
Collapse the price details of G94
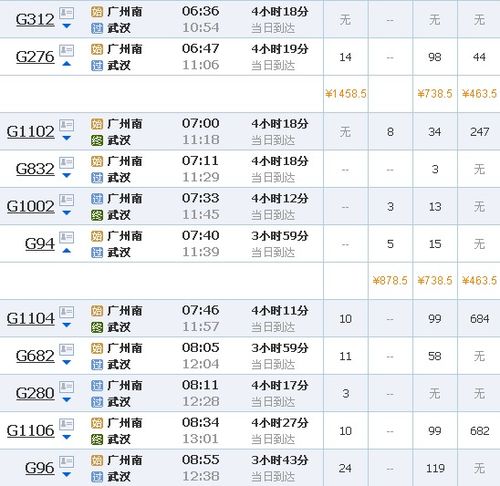pyautogui.click(x=67, y=251)
